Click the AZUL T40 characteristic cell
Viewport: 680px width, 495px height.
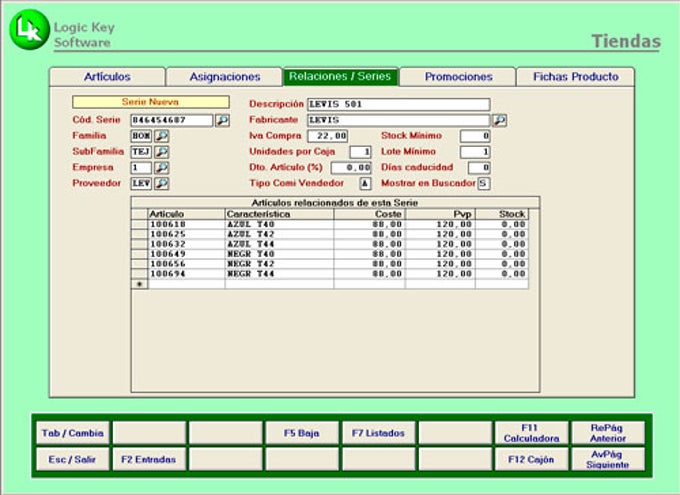(x=279, y=224)
